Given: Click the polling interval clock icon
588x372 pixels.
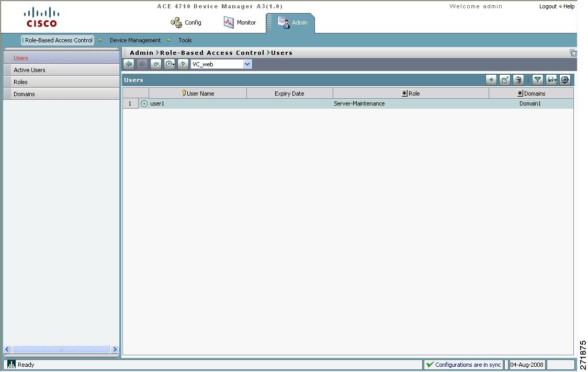Looking at the screenshot, I should 169,64.
